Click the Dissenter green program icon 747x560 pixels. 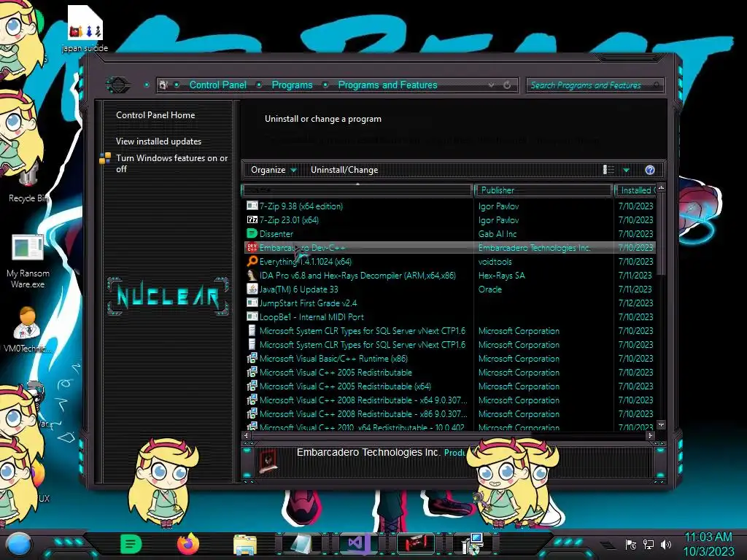coord(252,233)
